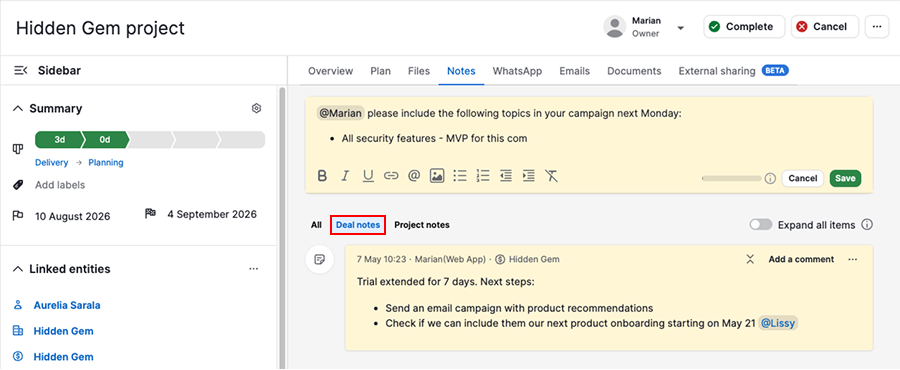Insert an image in the note
The image size is (900, 370).
[437, 176]
